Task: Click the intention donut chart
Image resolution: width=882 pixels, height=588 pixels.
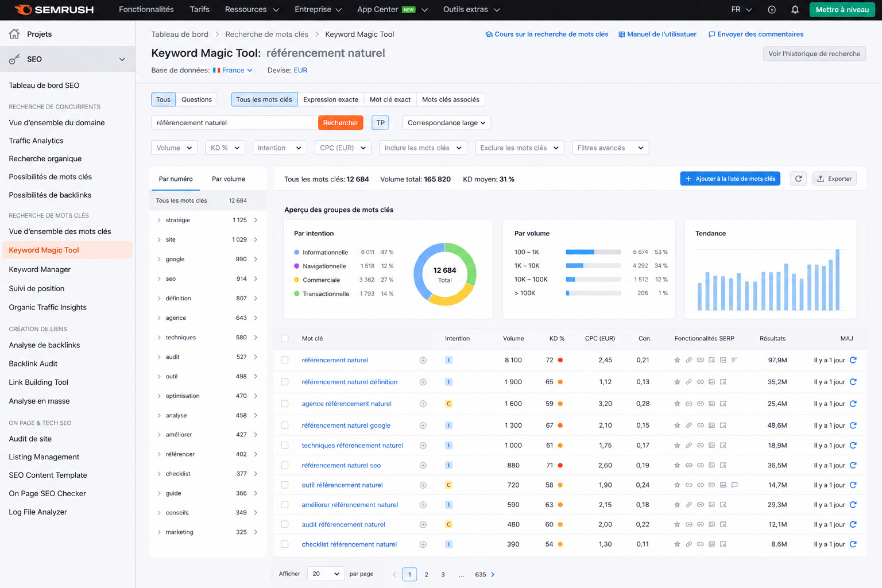Action: coord(445,274)
